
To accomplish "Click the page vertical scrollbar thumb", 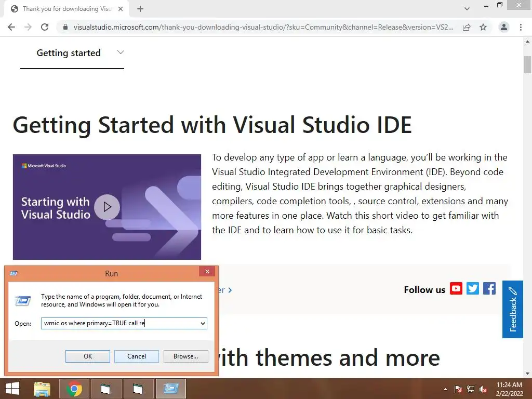I will pos(527,64).
